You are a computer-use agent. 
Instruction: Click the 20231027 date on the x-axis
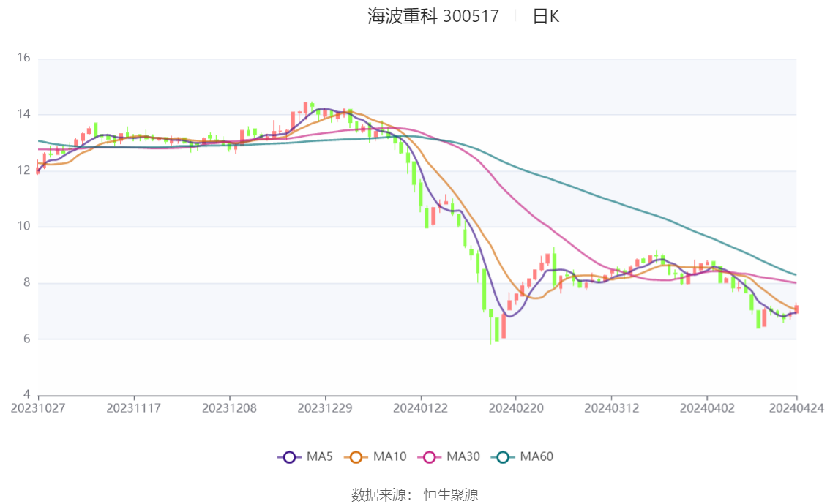point(38,407)
